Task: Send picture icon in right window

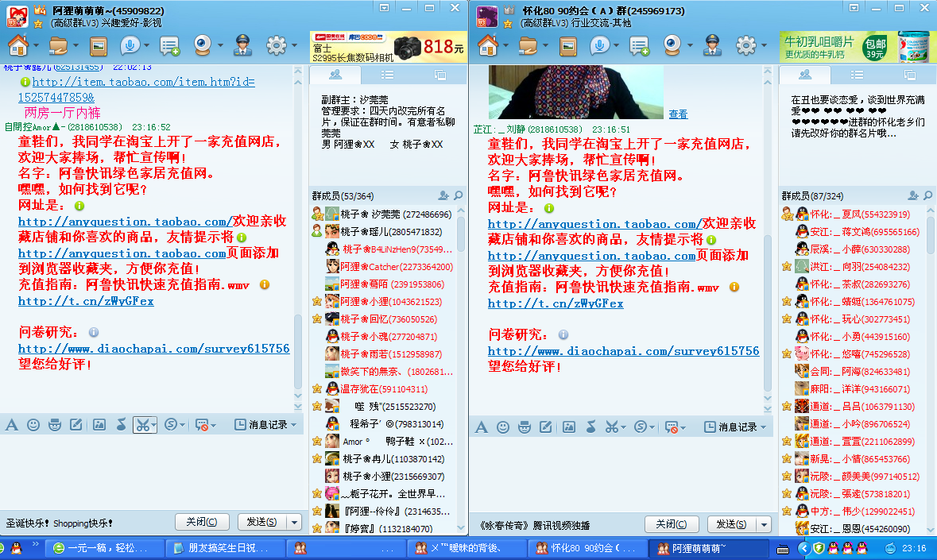Action: tap(569, 427)
